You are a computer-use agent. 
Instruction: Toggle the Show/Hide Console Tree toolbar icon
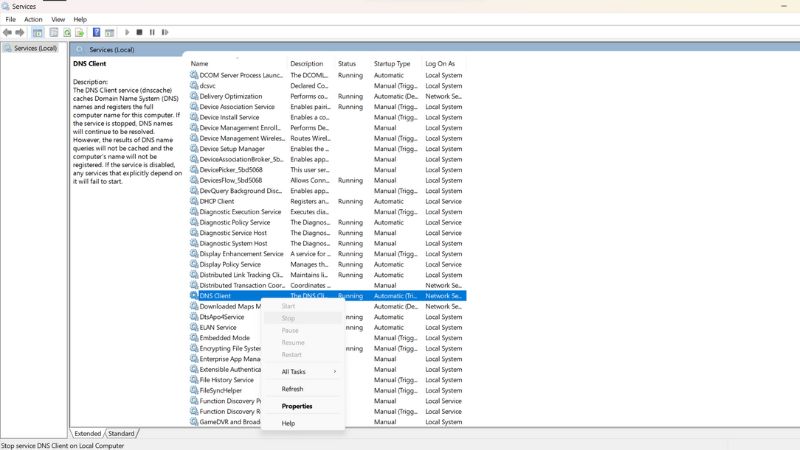(37, 32)
